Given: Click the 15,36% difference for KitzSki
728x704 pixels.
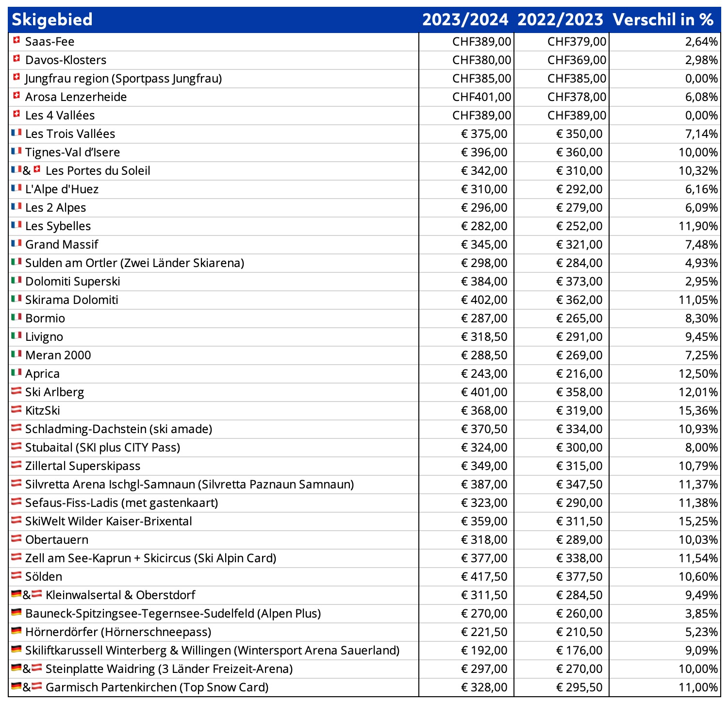Looking at the screenshot, I should pyautogui.click(x=698, y=411).
